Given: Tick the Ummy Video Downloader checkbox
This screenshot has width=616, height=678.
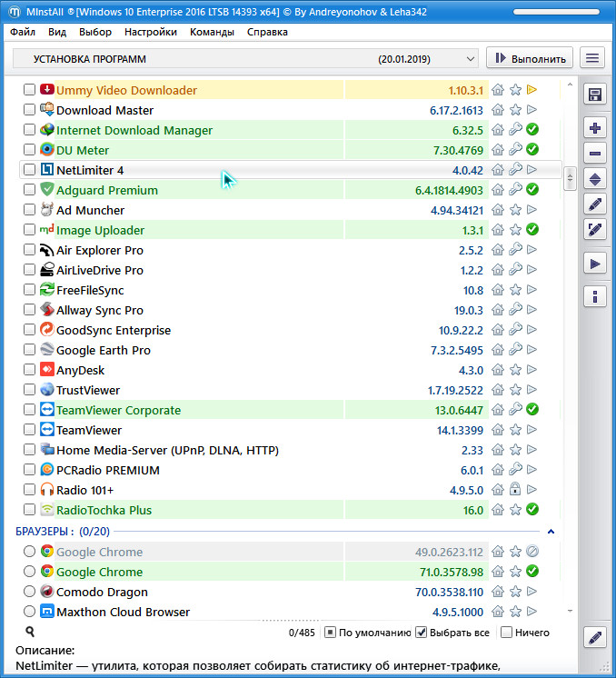Looking at the screenshot, I should [x=29, y=89].
